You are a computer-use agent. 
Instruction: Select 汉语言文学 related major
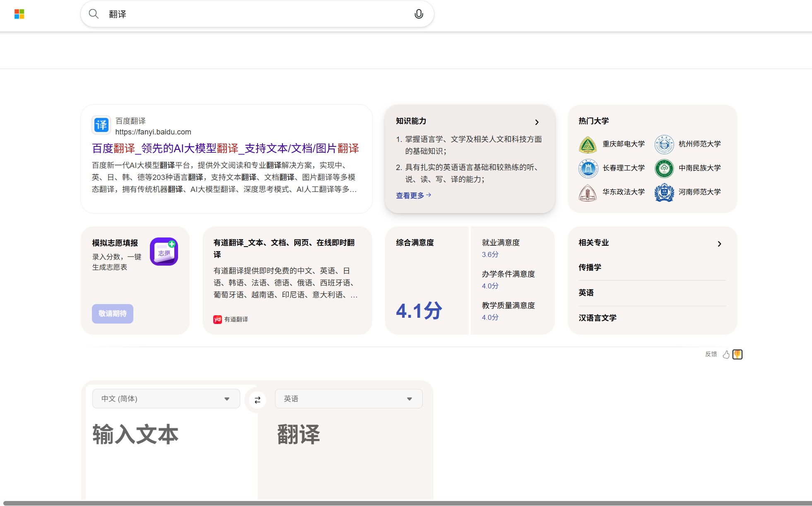click(598, 318)
